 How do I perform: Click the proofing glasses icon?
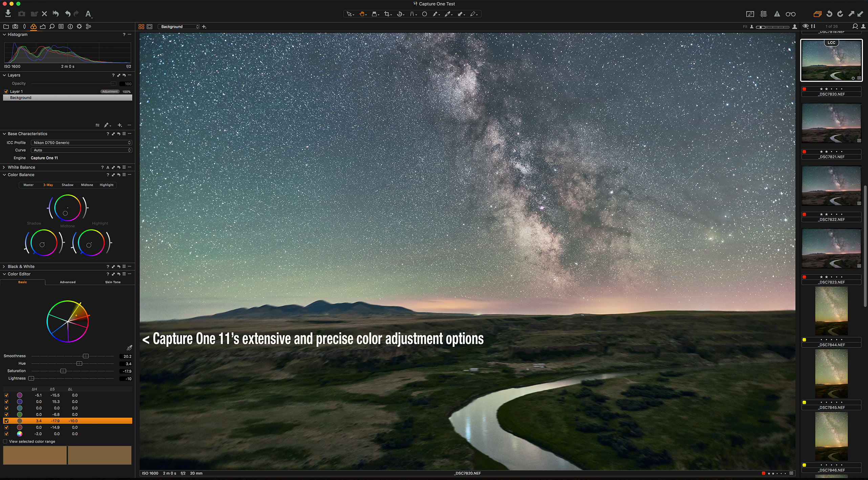click(x=790, y=14)
